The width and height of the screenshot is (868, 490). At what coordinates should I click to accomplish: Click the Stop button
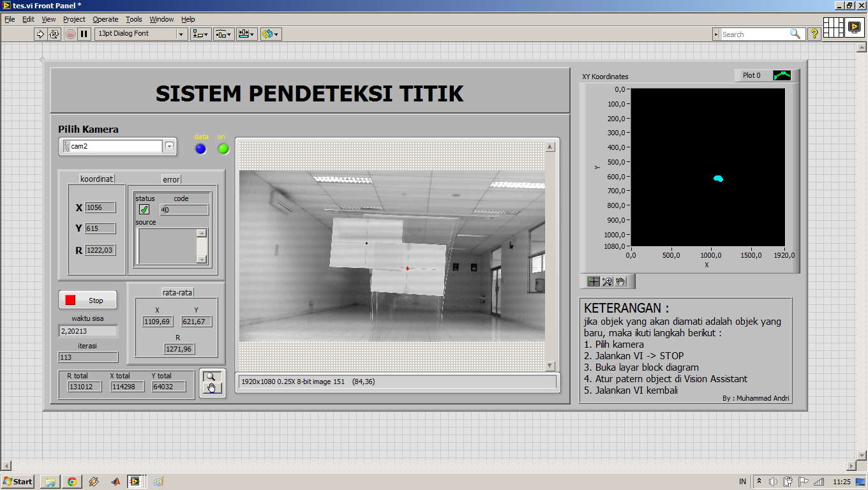click(88, 300)
